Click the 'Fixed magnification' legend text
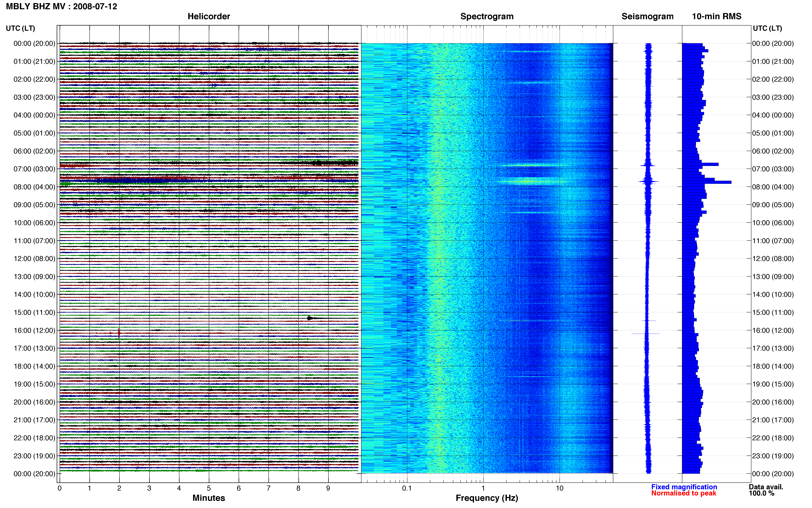812x508 pixels. point(684,487)
